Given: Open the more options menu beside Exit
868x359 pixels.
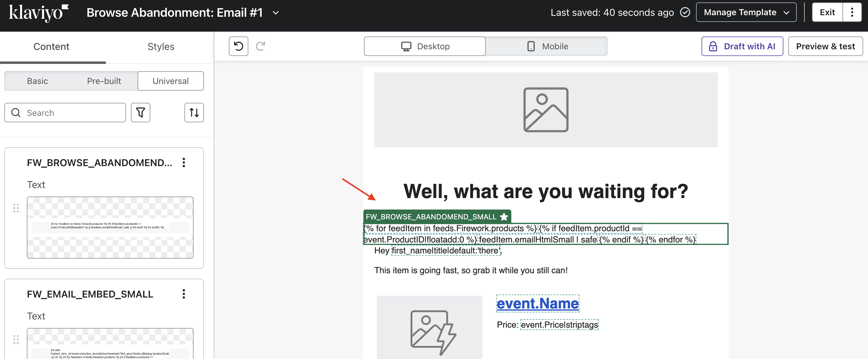Looking at the screenshot, I should point(852,12).
